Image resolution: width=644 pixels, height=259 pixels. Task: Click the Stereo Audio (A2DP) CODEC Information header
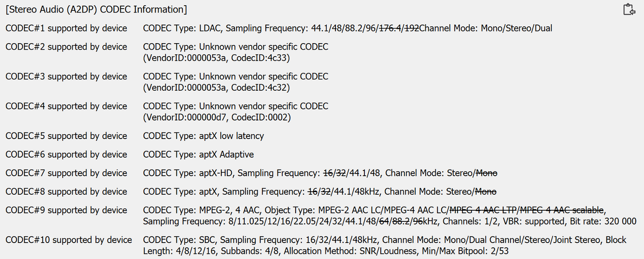point(96,9)
